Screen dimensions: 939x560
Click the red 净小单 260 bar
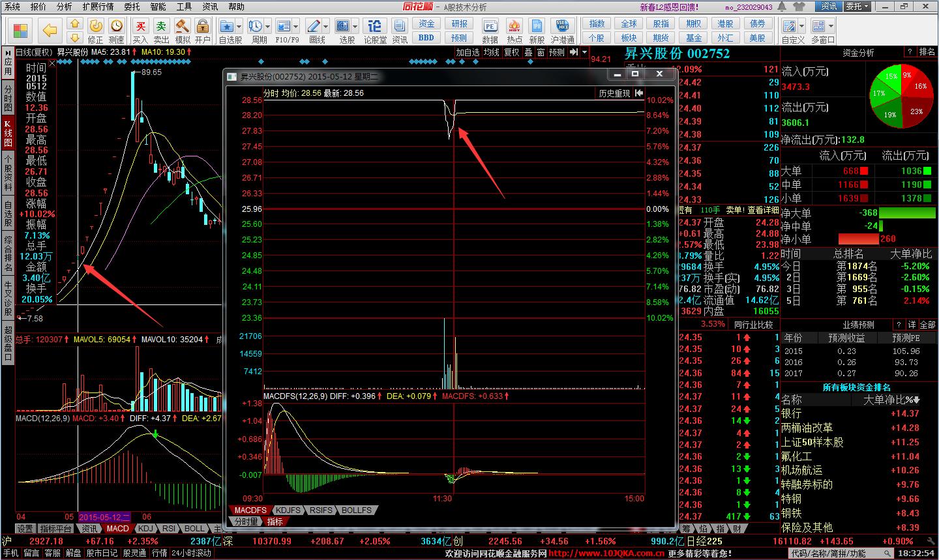coord(857,239)
